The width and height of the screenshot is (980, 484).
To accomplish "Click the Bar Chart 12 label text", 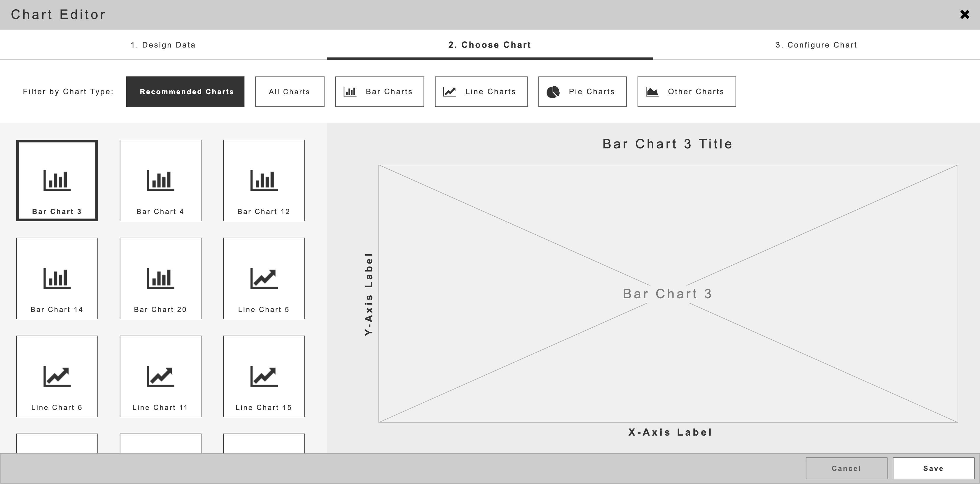I will tap(264, 212).
